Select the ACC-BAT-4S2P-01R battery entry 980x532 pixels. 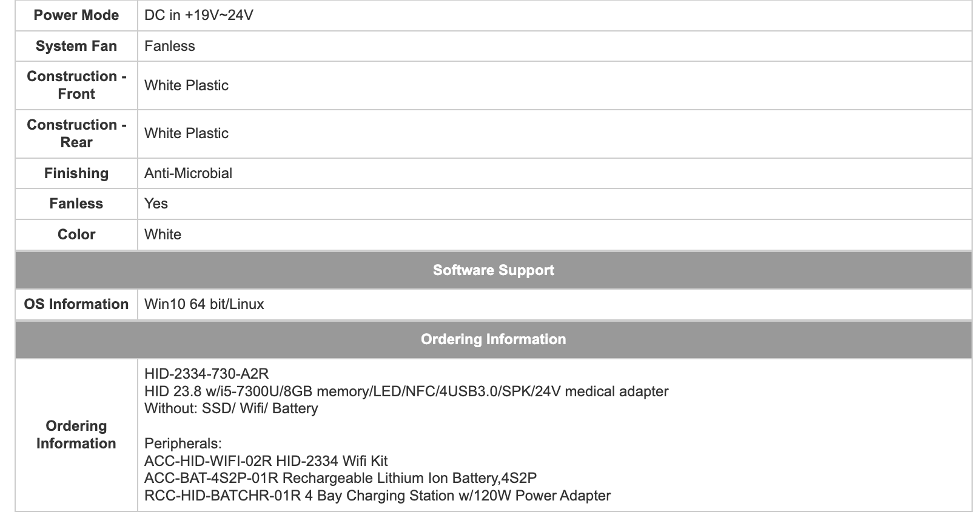point(340,478)
